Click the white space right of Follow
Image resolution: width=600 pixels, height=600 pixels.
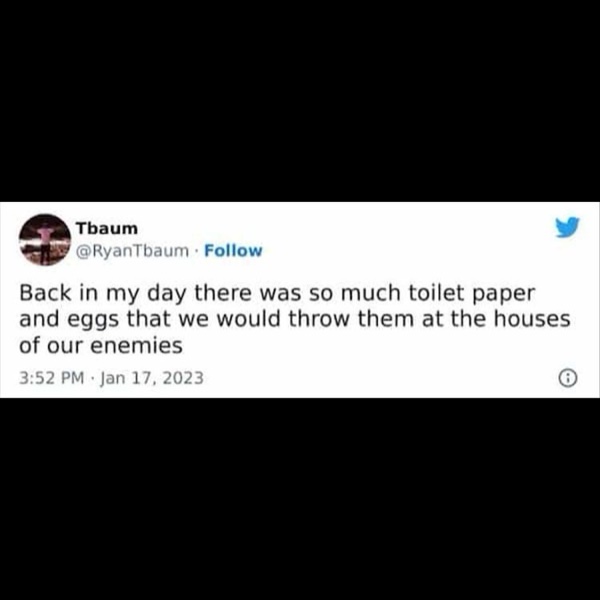pyautogui.click(x=406, y=251)
